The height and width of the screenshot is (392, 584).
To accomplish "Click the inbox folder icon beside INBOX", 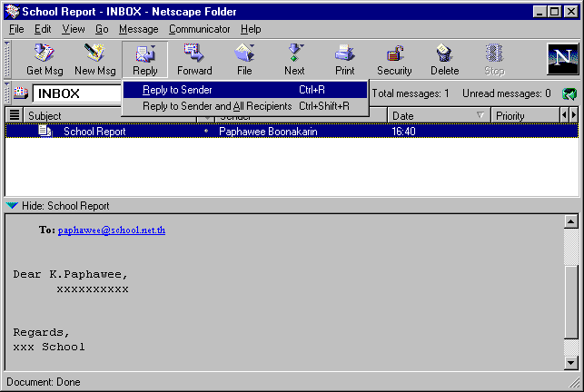I will coord(21,93).
